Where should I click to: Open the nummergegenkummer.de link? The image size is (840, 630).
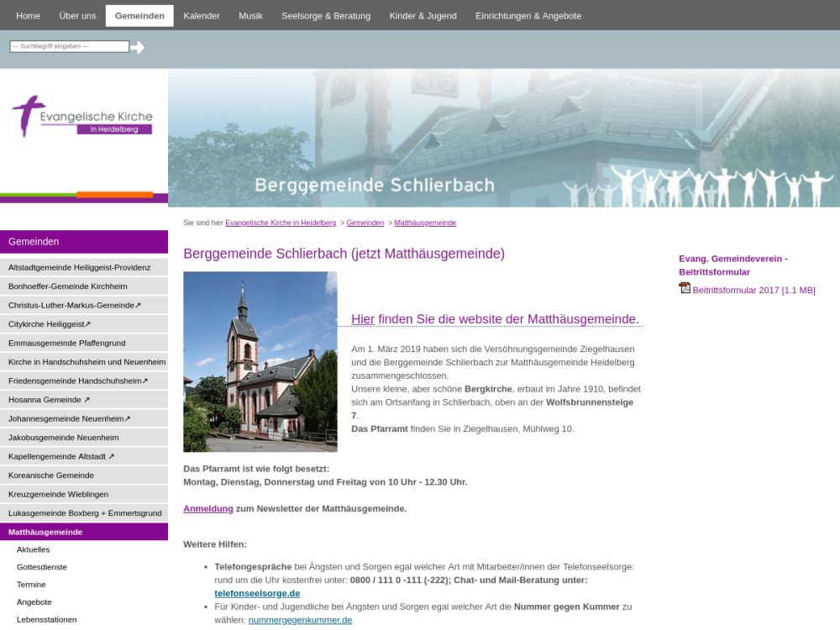pyautogui.click(x=300, y=620)
